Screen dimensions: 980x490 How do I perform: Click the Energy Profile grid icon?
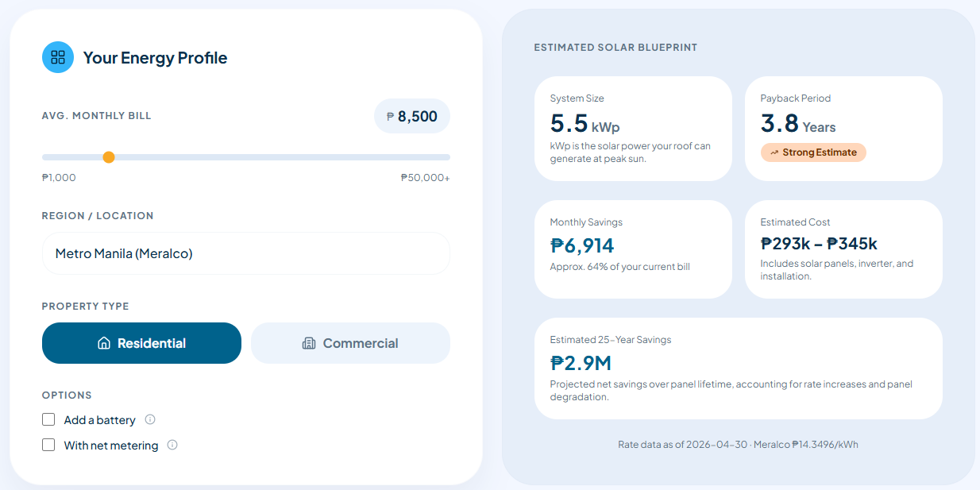(58, 57)
